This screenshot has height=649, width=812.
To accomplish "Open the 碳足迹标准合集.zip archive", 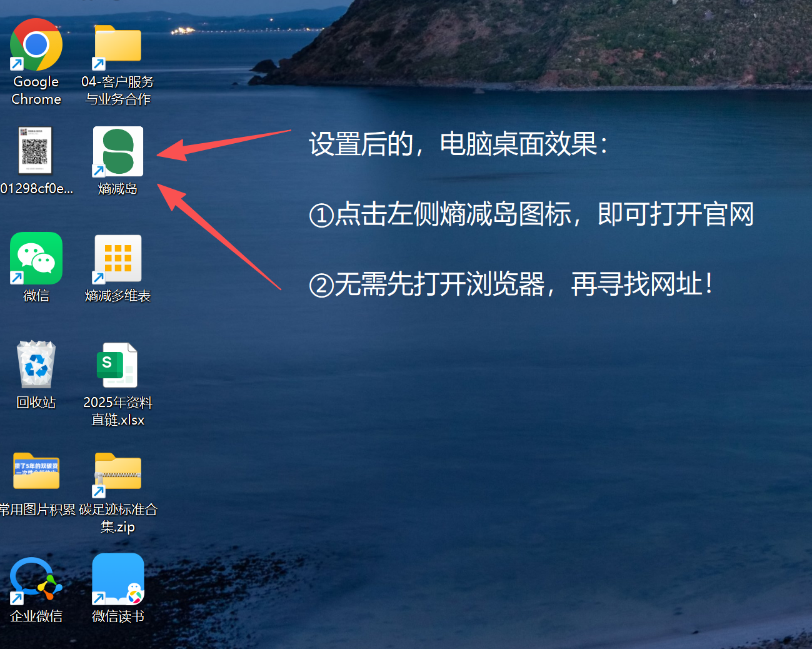I will click(118, 471).
